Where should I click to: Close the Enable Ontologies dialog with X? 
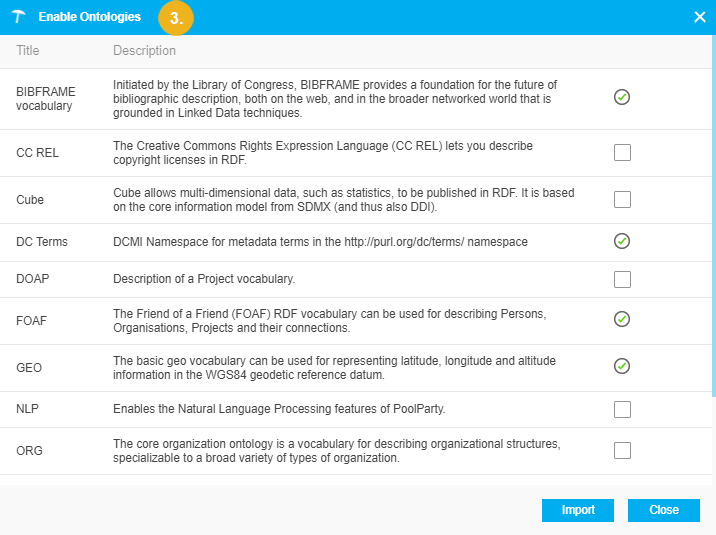click(x=699, y=17)
